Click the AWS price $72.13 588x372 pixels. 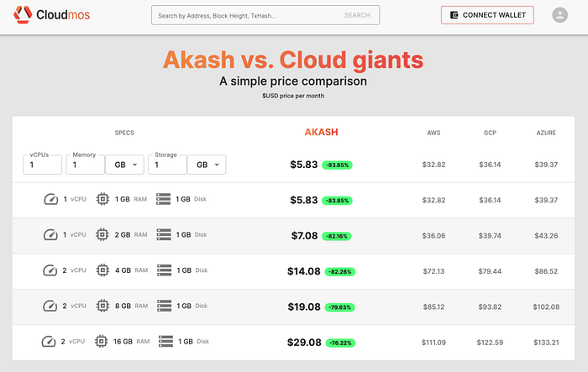click(434, 271)
